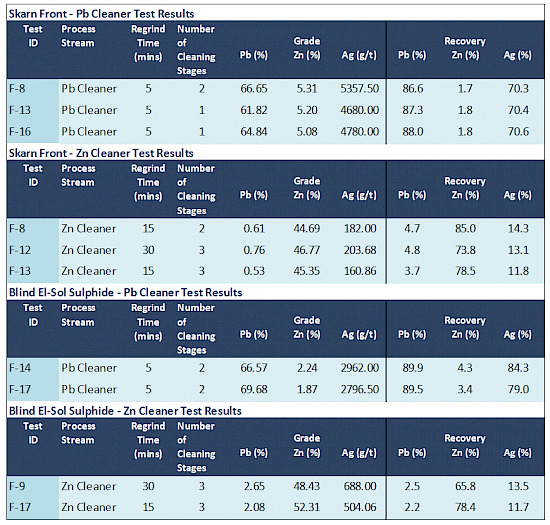Image resolution: width=550 pixels, height=525 pixels.
Task: Click the Ag grade value 688.00
Action: tap(360, 486)
